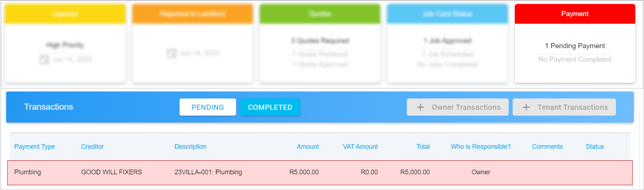Click the plus icon beside Tenant Transactions

tap(526, 107)
